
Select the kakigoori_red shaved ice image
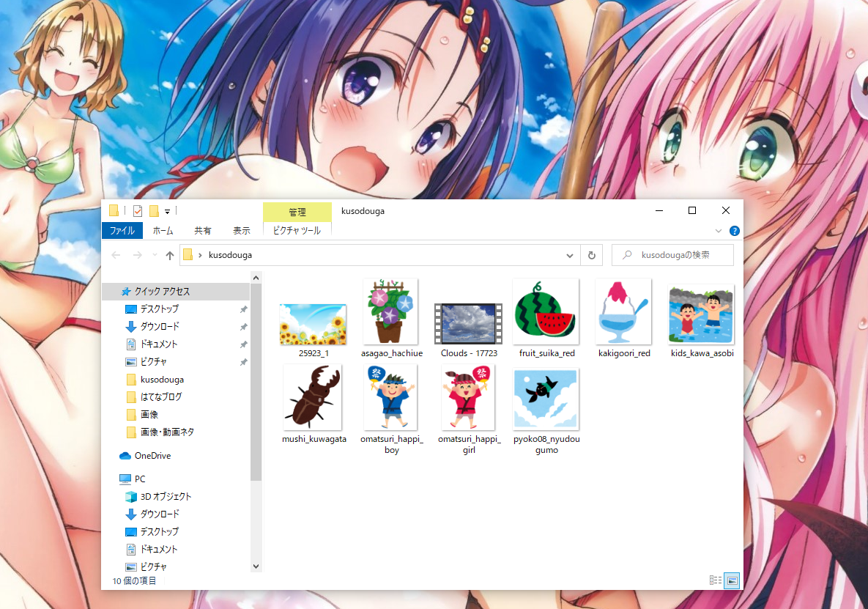624,318
